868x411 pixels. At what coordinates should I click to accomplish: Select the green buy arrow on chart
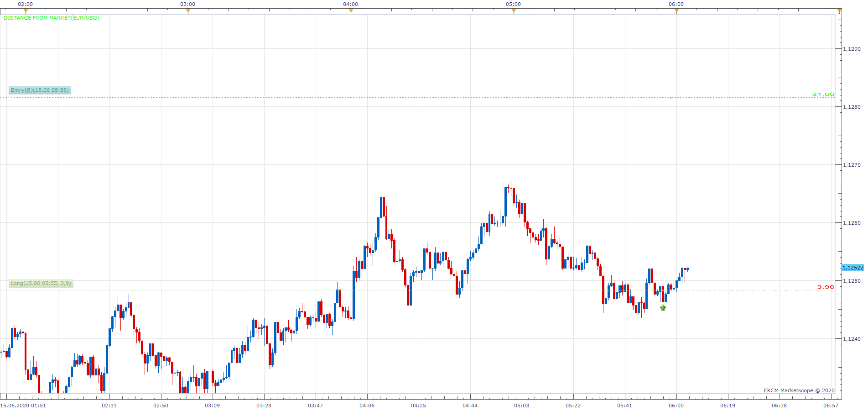click(x=663, y=308)
